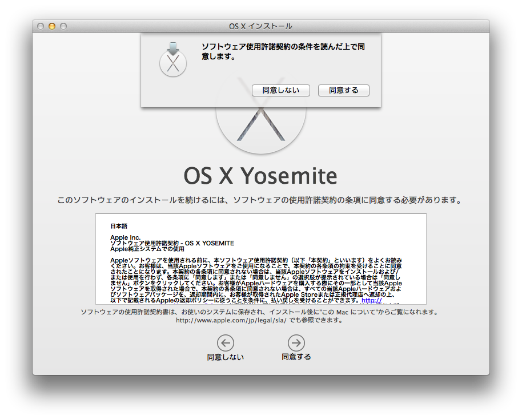The height and width of the screenshot is (420, 522).
Task: Click the sheet message 'ソフトウェア使用許諾契約の条件を読んだ上で同意します'
Action: [x=283, y=51]
